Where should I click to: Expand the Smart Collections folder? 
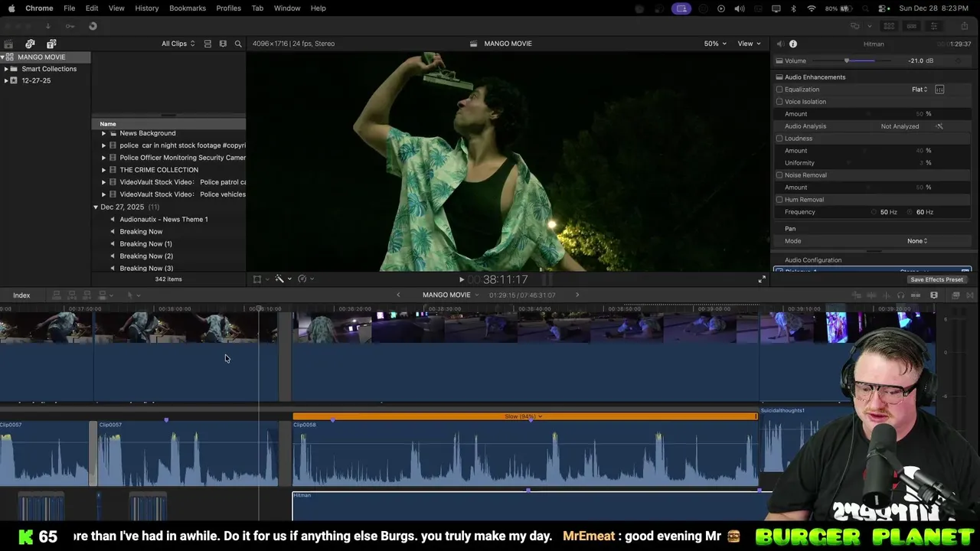pyautogui.click(x=6, y=69)
